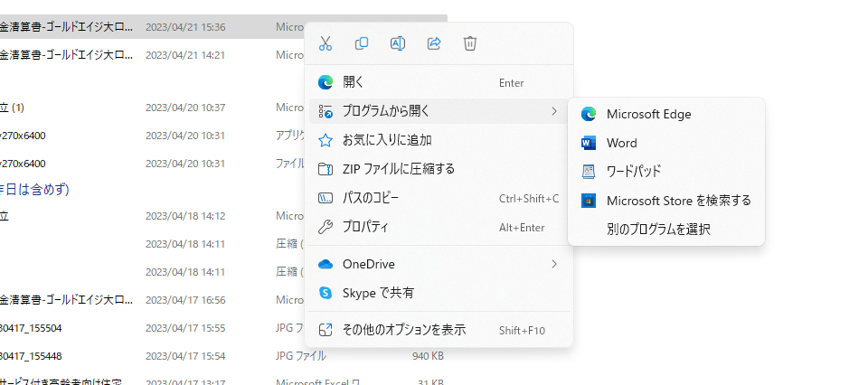This screenshot has height=385, width=868.
Task: Click the Copy icon in context menu
Action: click(x=362, y=43)
